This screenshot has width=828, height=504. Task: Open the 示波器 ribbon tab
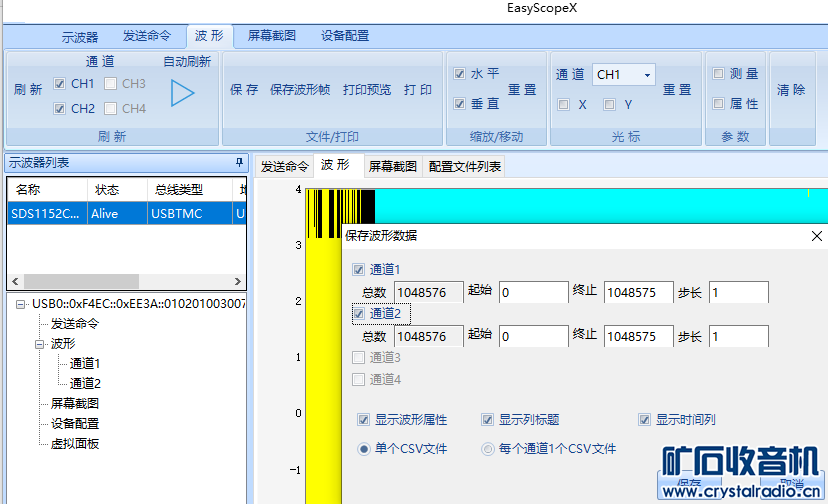click(x=80, y=37)
